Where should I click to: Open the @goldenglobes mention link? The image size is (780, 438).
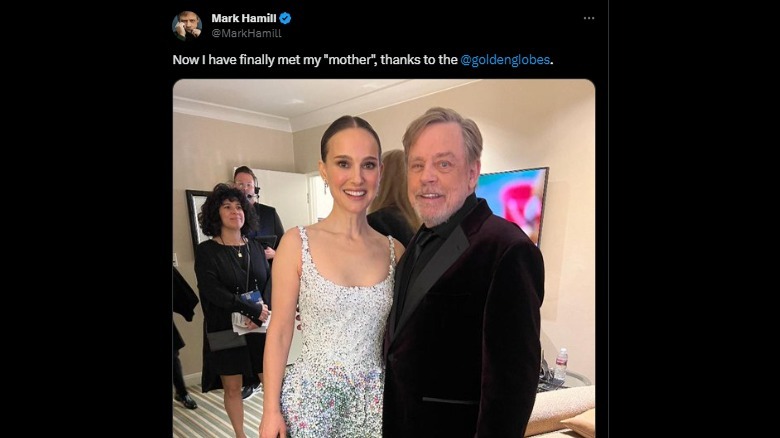point(505,60)
